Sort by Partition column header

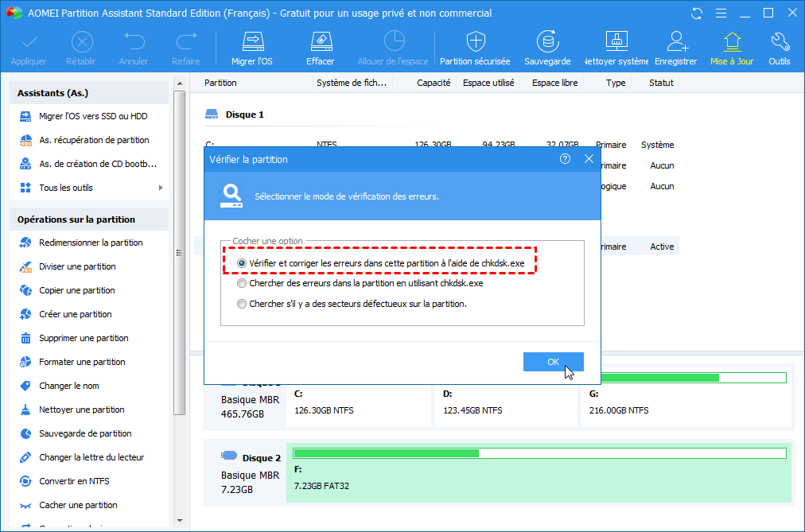point(220,83)
